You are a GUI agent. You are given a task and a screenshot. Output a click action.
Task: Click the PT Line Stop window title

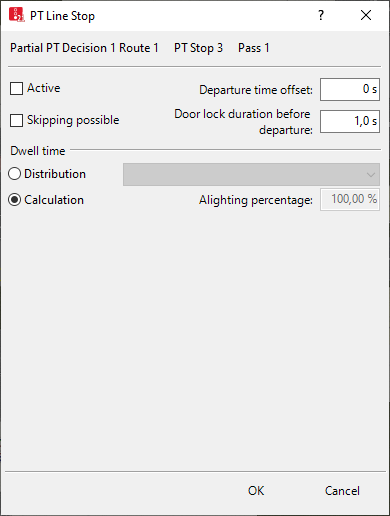pos(62,16)
